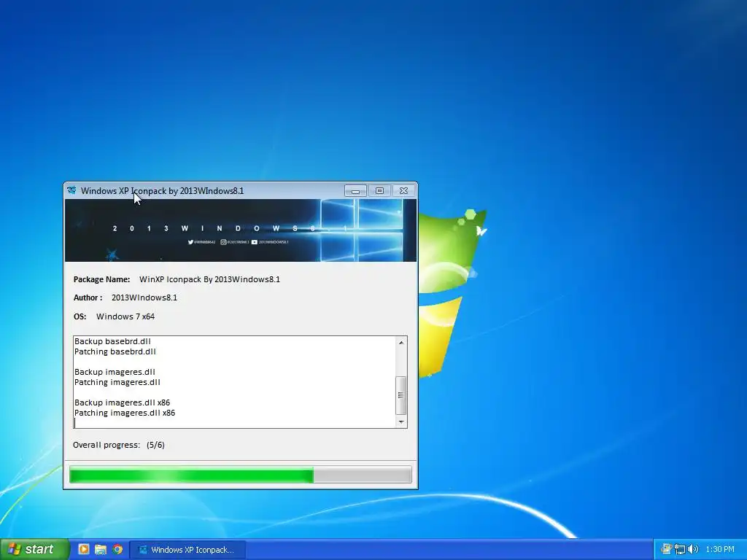Click the "Windows 7 x64" OS value

tap(125, 316)
